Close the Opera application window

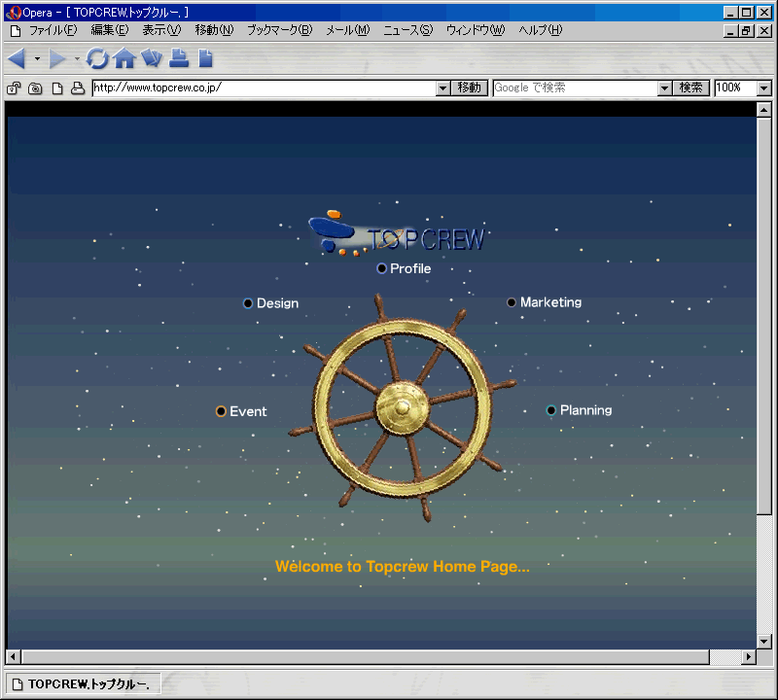[x=764, y=13]
